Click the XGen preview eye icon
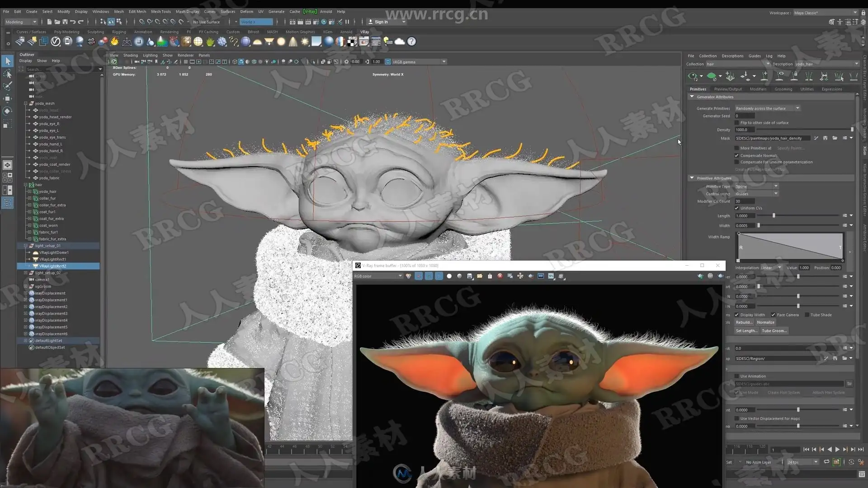 point(692,76)
